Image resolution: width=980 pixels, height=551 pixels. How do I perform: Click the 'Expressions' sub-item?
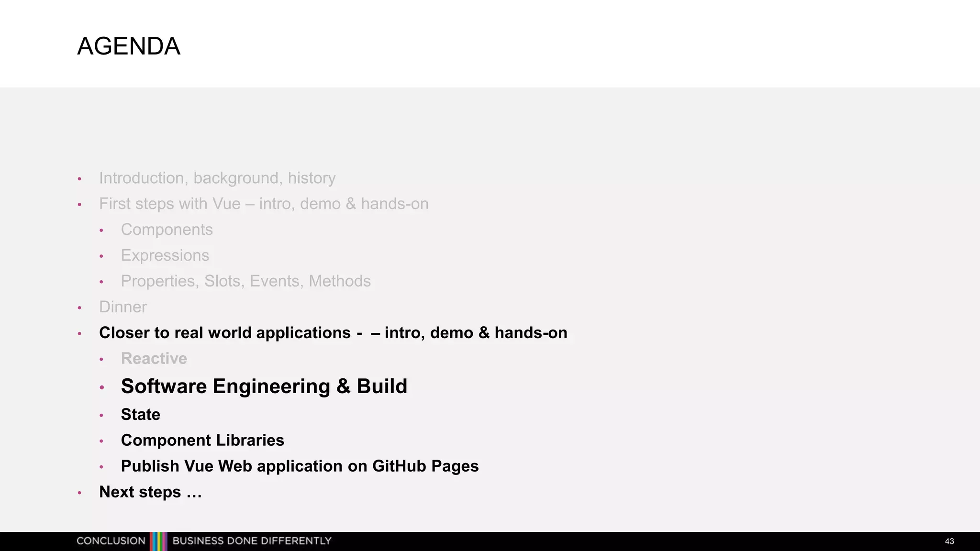tap(165, 255)
